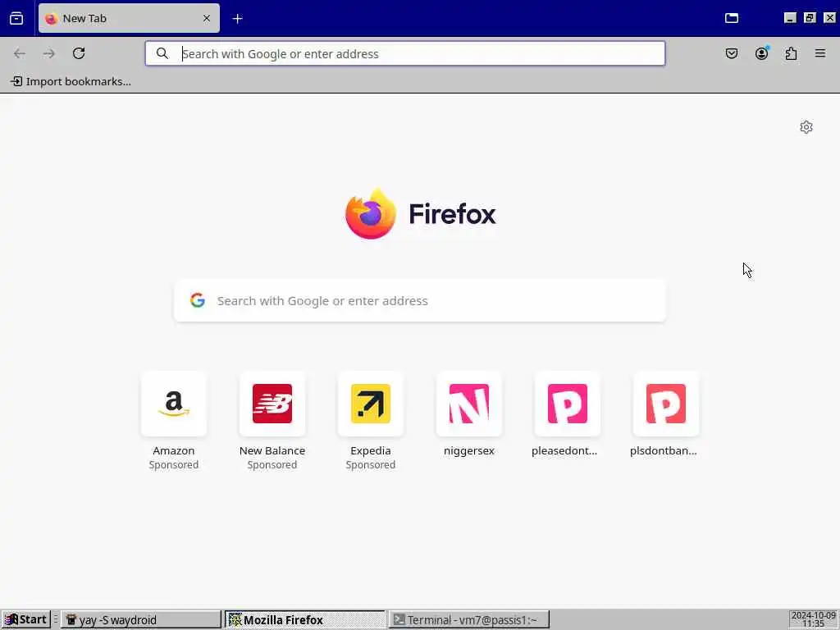Open the Firefox account menu
Viewport: 840px width, 630px height.
pyautogui.click(x=761, y=53)
